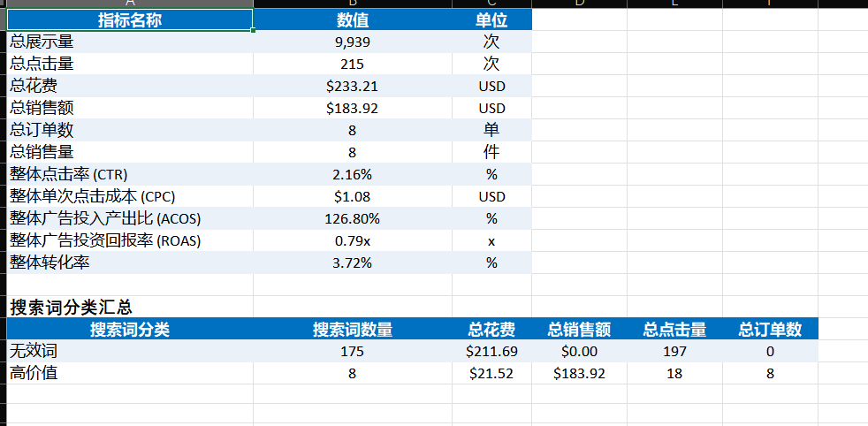
Task: Select the 3.72% cell
Action: [x=353, y=263]
